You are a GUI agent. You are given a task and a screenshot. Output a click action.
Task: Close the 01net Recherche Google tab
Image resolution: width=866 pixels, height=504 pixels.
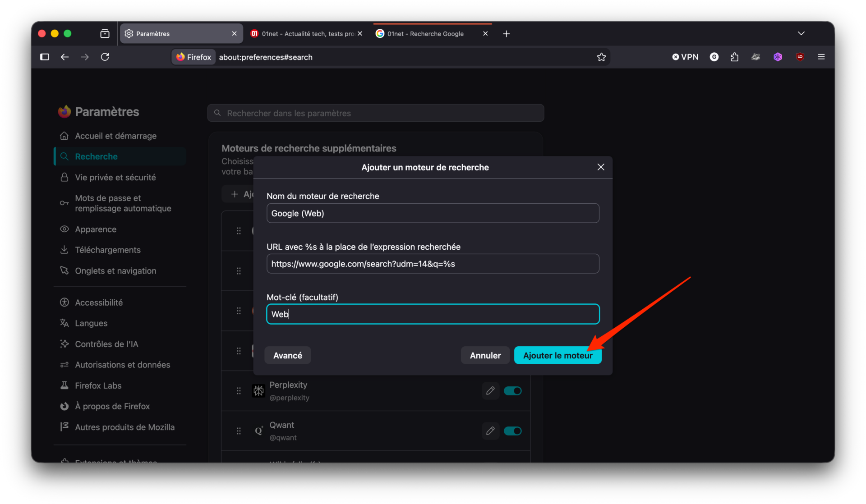tap(485, 34)
